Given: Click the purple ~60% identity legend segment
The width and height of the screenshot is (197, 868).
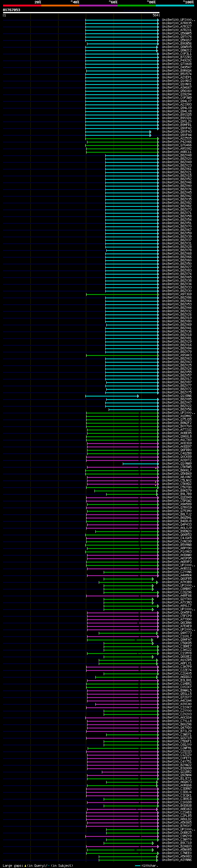Looking at the screenshot, I should pos(99,6).
